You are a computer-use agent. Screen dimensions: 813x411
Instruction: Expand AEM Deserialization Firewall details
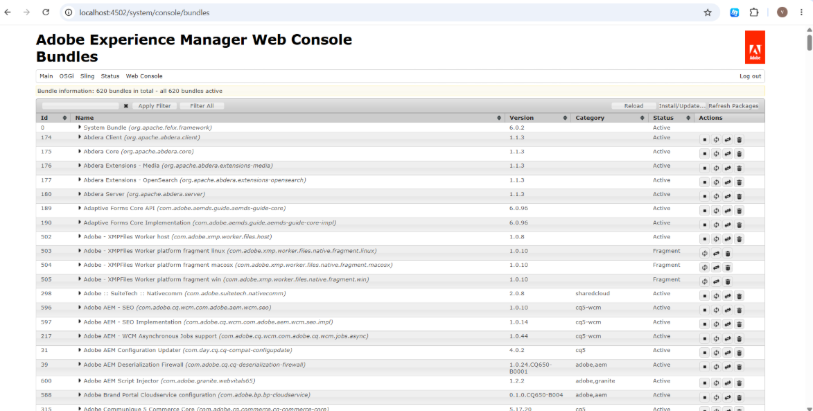click(x=80, y=364)
